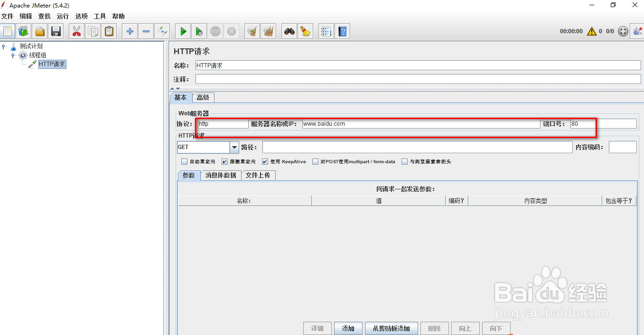644x335 pixels.
Task: Click the yellow warning triangle log icon
Action: [592, 31]
